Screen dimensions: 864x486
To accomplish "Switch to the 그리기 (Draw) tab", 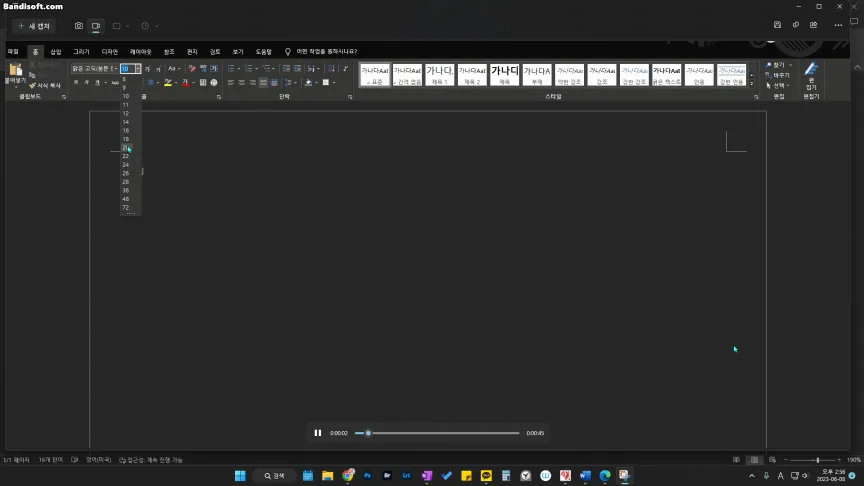I will tap(81, 52).
